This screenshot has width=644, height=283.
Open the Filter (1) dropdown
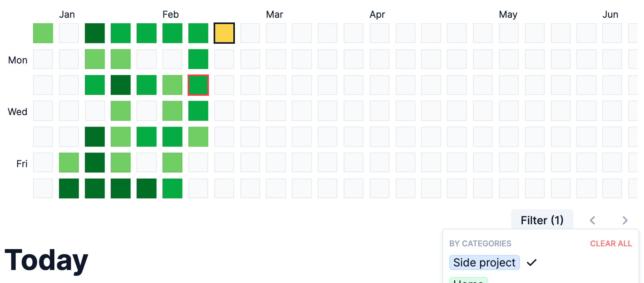pos(542,220)
